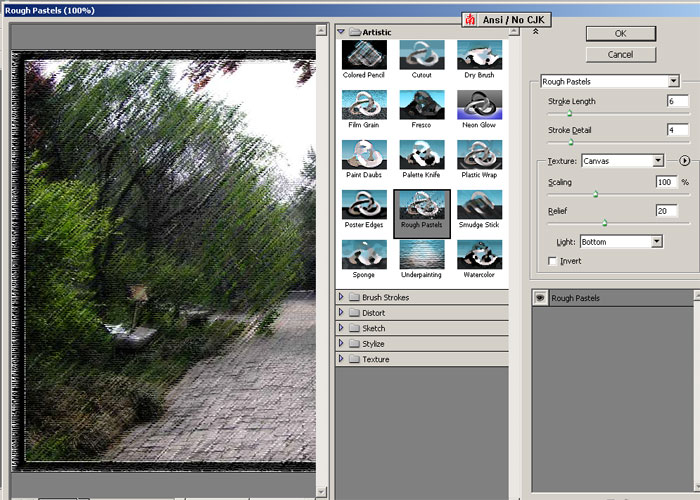Click the double-chevron hide thumbnails button

pyautogui.click(x=535, y=32)
